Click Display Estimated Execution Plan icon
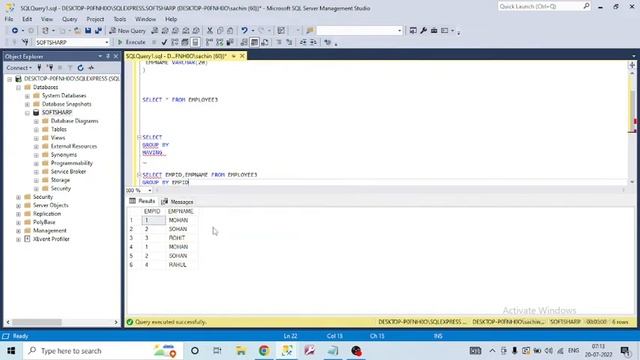 pos(175,42)
